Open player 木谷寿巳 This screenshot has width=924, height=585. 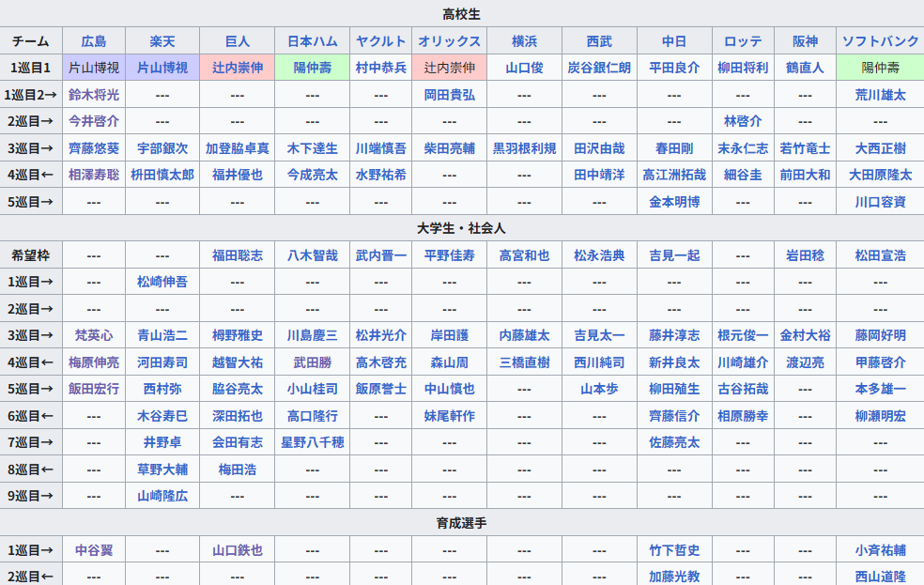tap(162, 416)
